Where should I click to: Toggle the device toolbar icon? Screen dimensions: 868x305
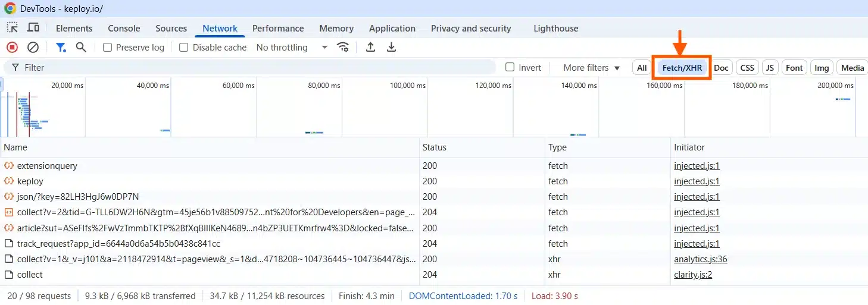pyautogui.click(x=33, y=28)
